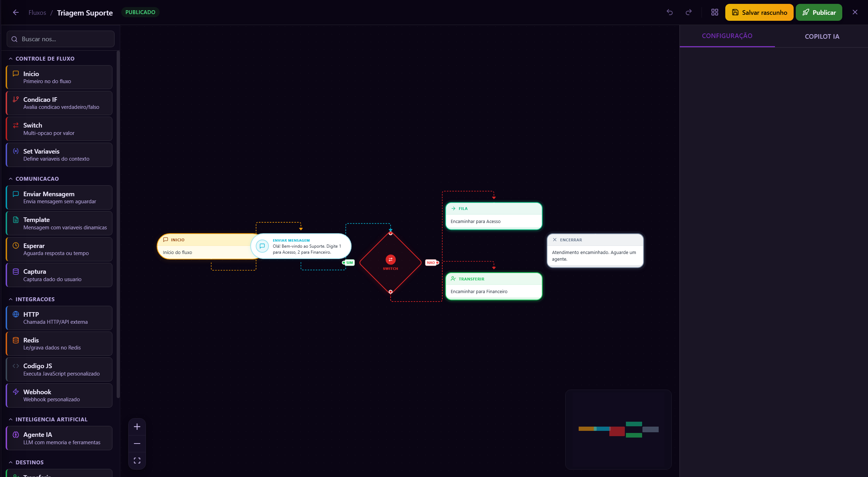Close the flow editor with the X icon
Viewport: 868px width, 477px height.
(x=855, y=12)
